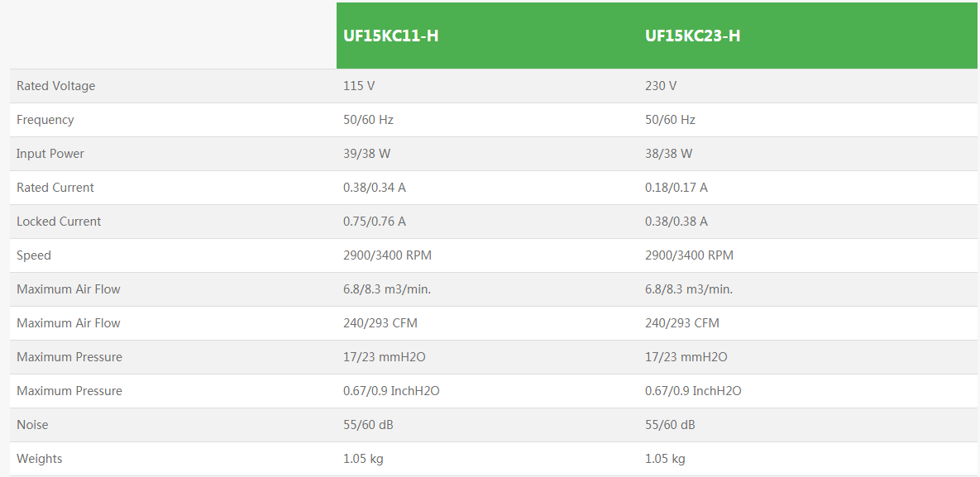980x477 pixels.
Task: Select the 240/293 CFM value under UF15KC11-H
Action: point(380,323)
